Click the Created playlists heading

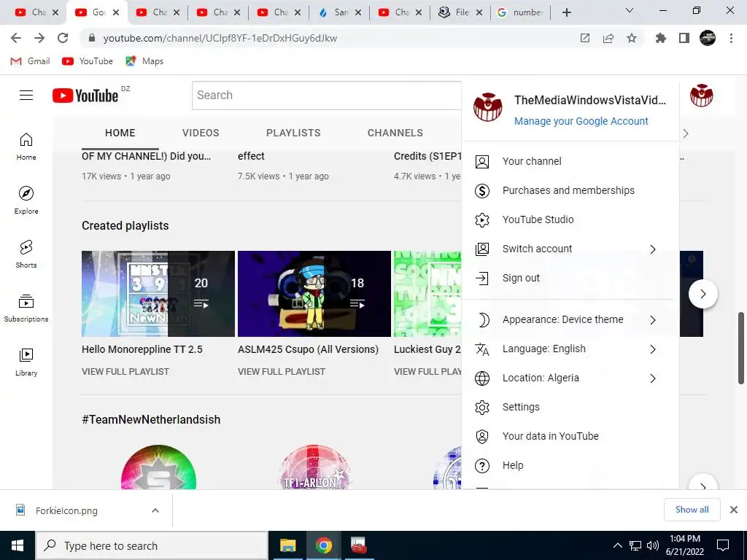tap(125, 226)
